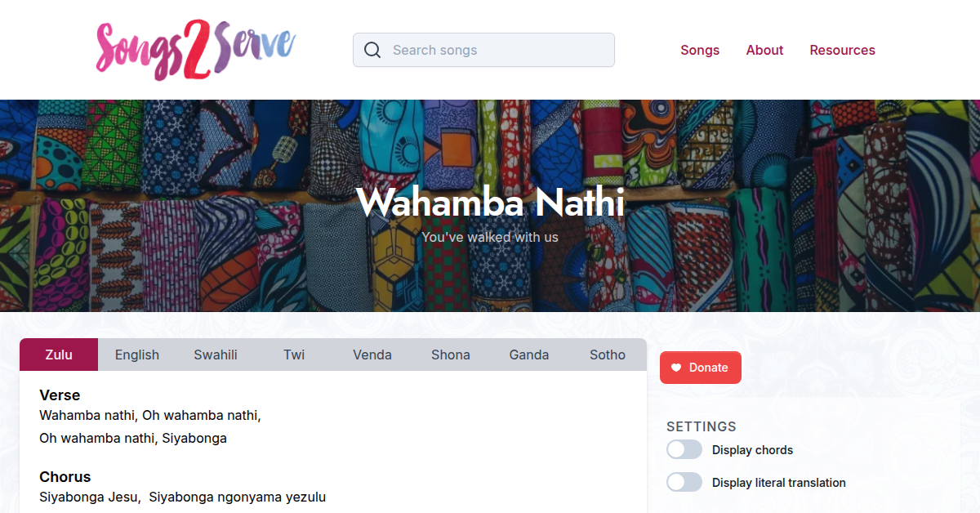Image resolution: width=980 pixels, height=513 pixels.
Task: Open the Ganda lyrics tab
Action: tap(528, 355)
